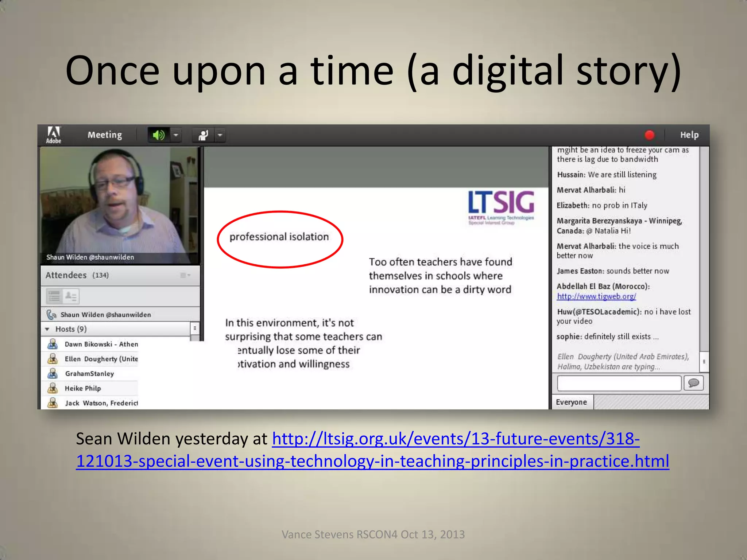747x560 pixels.
Task: Open the Meeting menu
Action: tap(105, 135)
